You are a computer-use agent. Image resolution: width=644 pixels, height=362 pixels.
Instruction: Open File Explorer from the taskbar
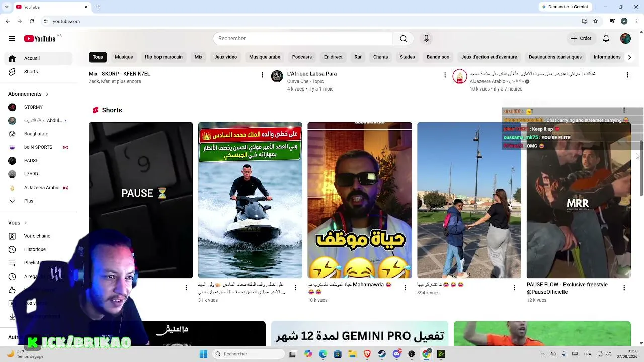352,354
